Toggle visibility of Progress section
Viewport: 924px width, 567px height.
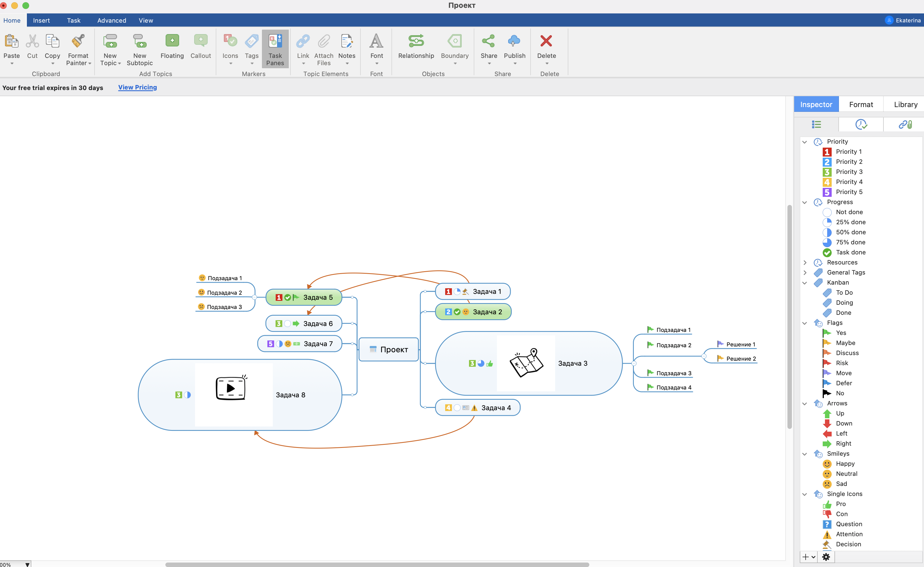(x=805, y=202)
